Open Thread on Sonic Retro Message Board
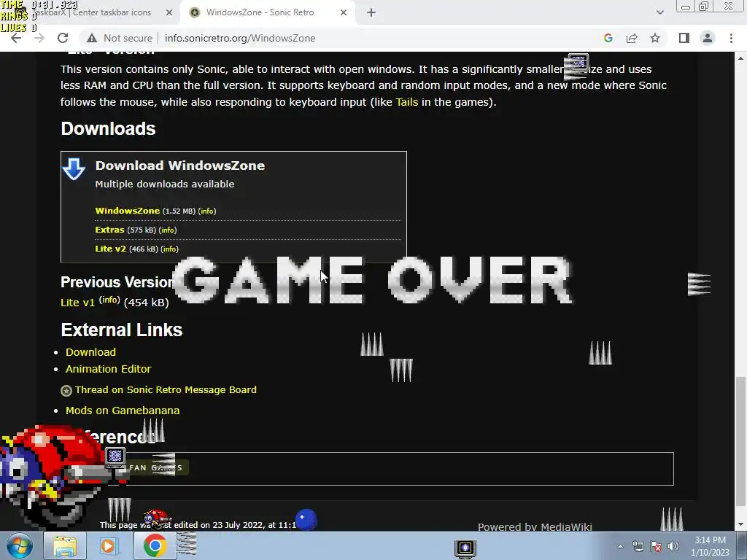 click(x=166, y=389)
